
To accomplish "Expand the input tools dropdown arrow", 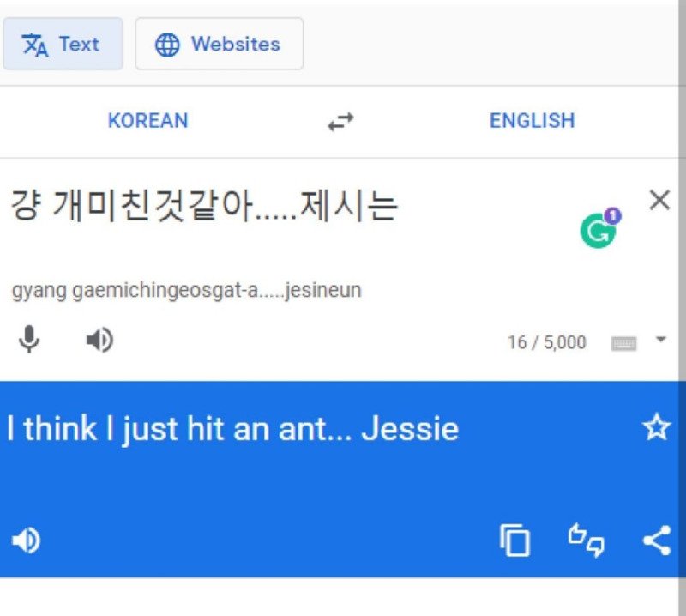I will coord(661,339).
